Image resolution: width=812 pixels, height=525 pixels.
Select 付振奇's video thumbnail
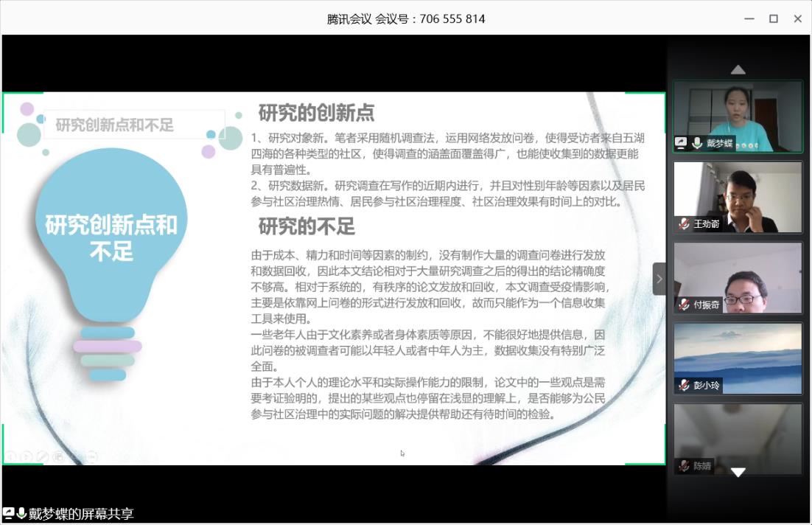[x=738, y=277]
